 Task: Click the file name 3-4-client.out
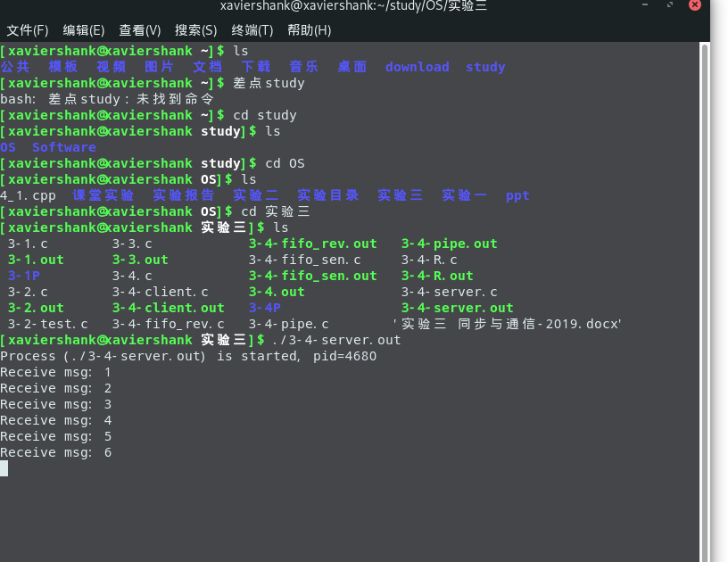(x=169, y=308)
